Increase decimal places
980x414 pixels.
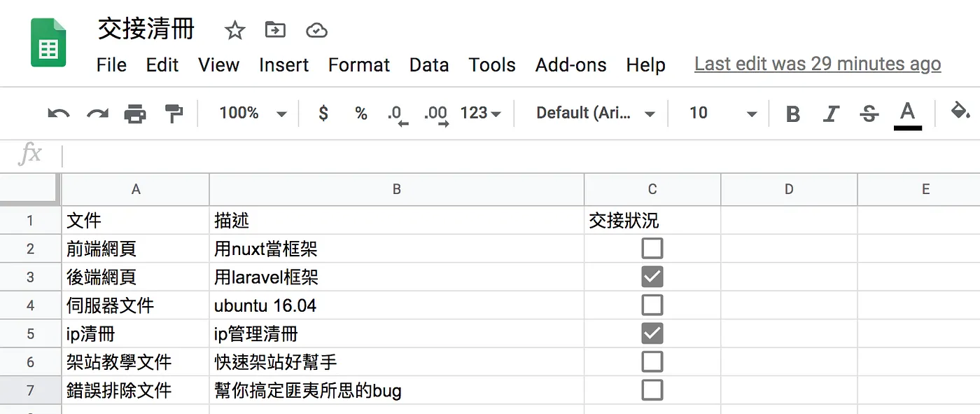tap(436, 115)
